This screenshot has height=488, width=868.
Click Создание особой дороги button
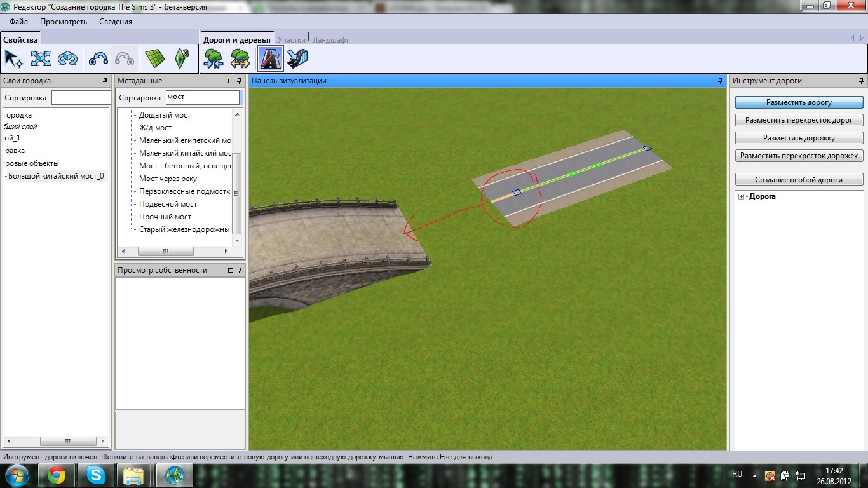point(799,180)
